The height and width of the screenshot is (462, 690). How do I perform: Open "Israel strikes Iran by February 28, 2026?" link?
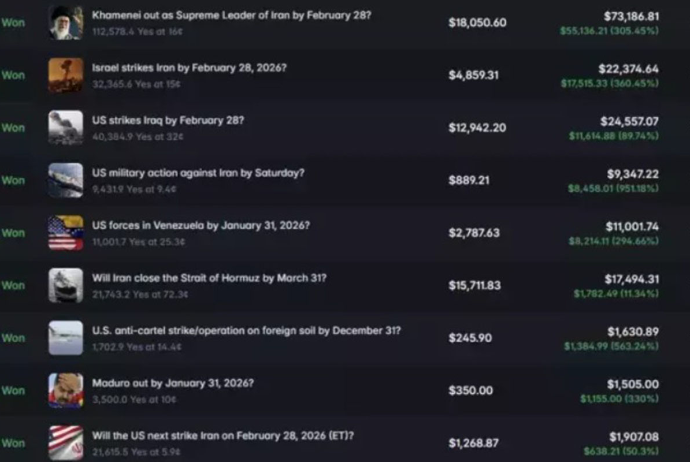[189, 68]
